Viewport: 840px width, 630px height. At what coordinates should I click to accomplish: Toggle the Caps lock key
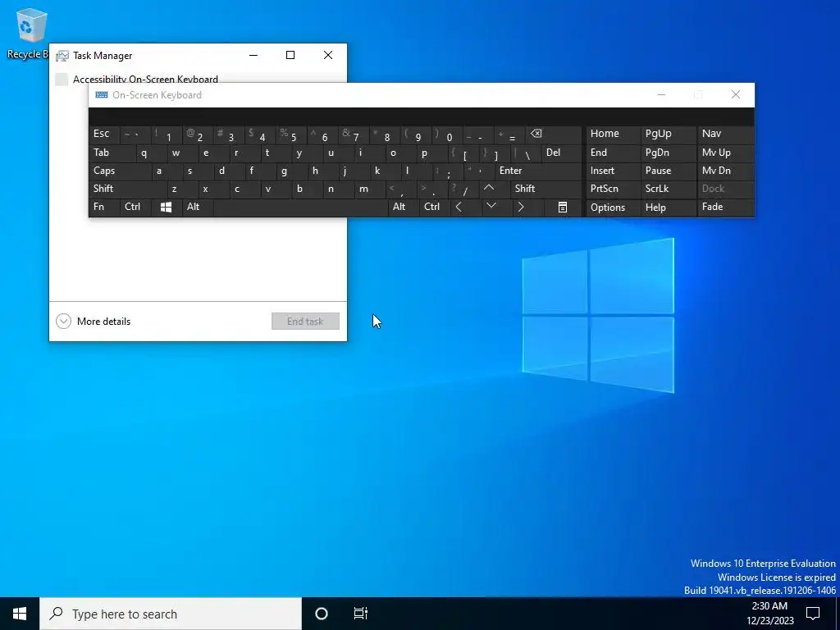[x=120, y=171]
